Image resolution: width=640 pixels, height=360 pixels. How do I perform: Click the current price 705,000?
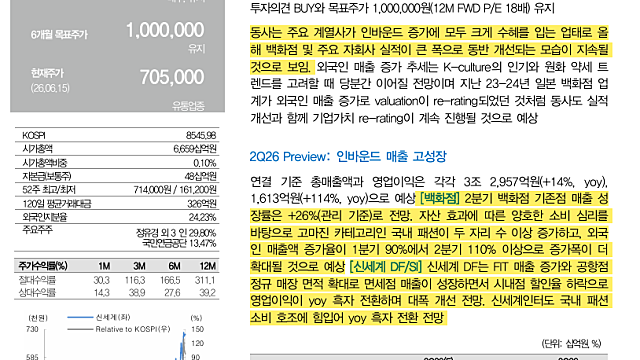[172, 77]
